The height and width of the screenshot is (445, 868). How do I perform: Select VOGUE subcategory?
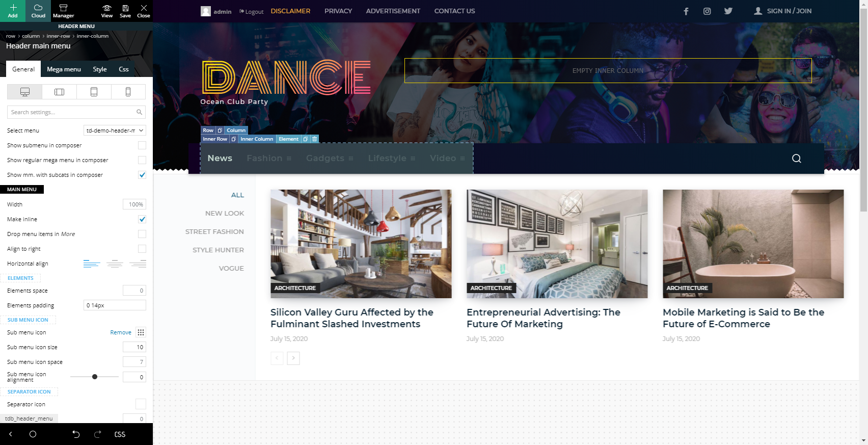pyautogui.click(x=231, y=269)
